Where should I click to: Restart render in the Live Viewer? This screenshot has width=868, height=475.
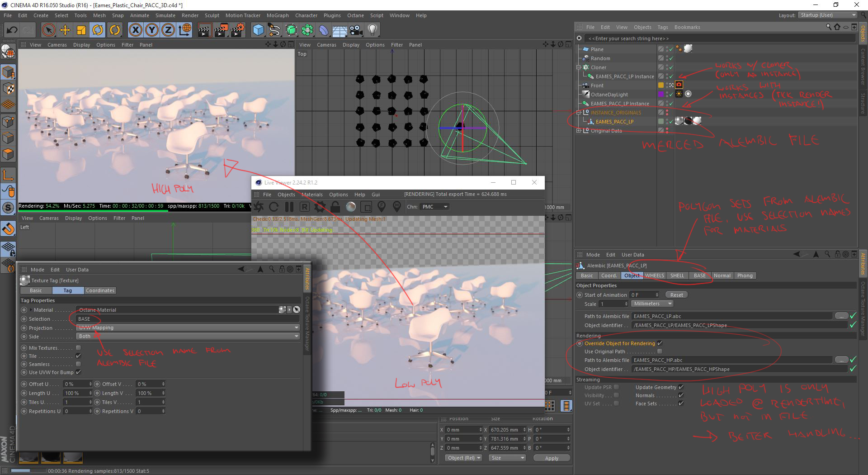(274, 207)
